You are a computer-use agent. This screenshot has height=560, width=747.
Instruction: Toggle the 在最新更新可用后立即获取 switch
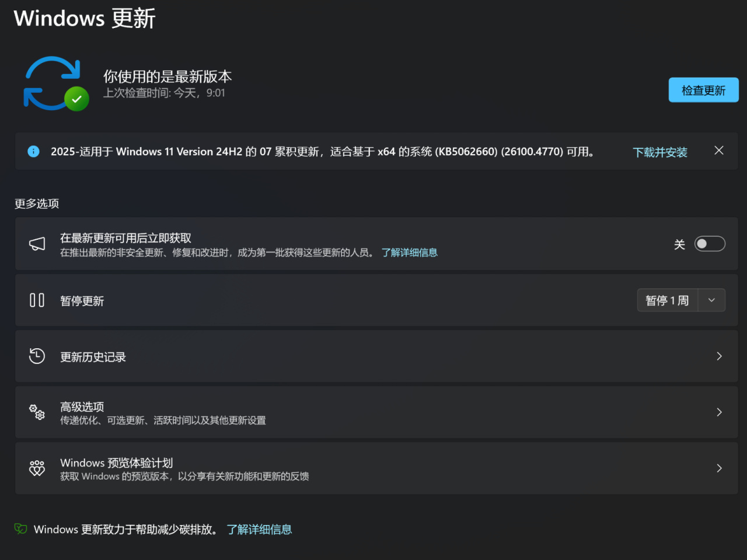pos(710,244)
